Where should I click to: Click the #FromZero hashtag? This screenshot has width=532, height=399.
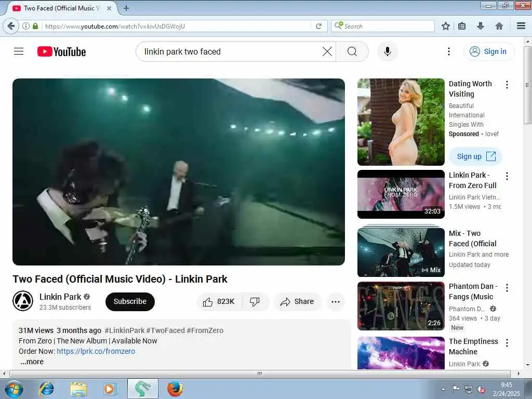click(x=205, y=330)
